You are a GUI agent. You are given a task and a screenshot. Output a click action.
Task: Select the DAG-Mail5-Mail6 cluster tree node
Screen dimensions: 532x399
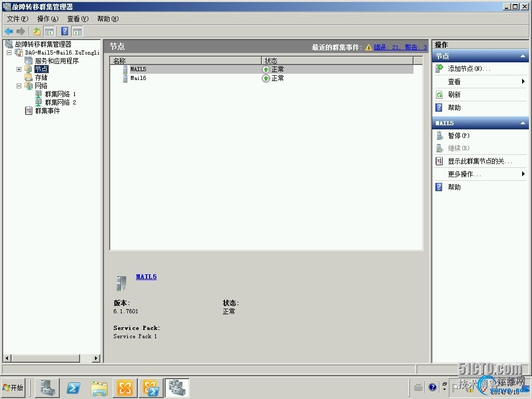point(62,52)
